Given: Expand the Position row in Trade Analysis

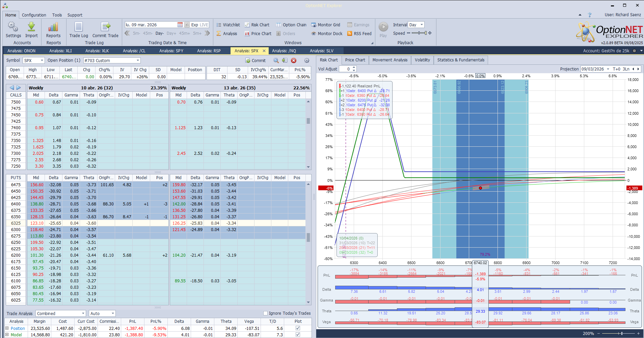Looking at the screenshot, I should point(7,328).
